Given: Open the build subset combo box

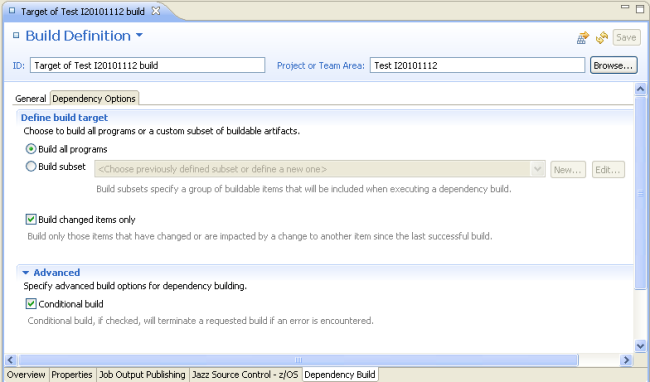Looking at the screenshot, I should (320, 169).
